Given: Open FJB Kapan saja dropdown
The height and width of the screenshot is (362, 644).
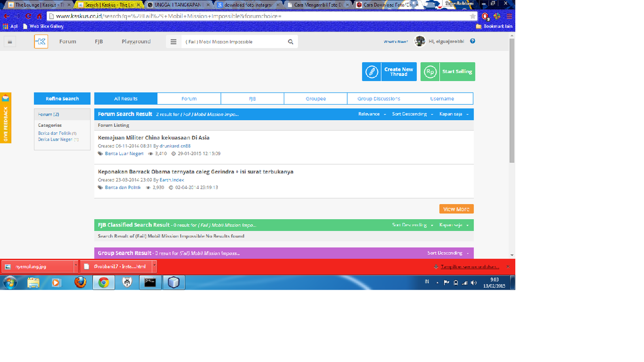Looking at the screenshot, I should click(x=454, y=225).
